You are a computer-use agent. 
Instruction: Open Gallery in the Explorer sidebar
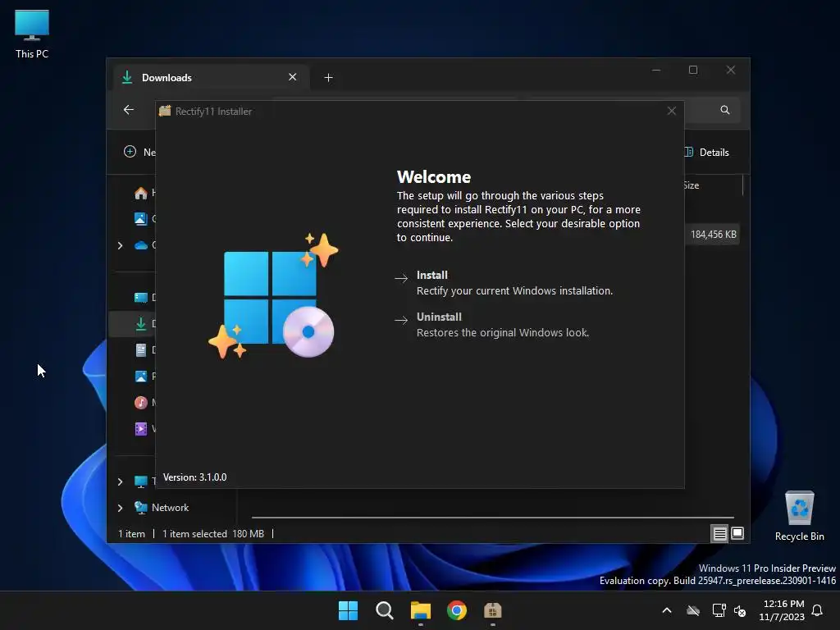pos(141,218)
